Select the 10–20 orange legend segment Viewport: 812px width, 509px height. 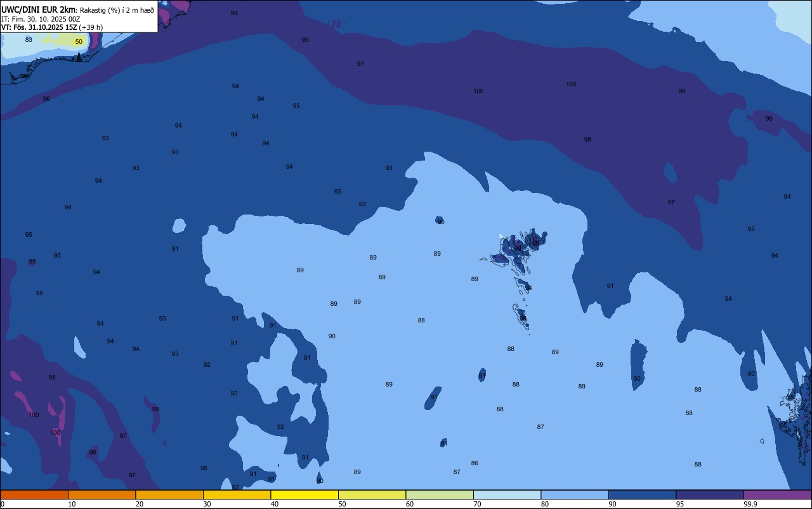[x=101, y=494]
